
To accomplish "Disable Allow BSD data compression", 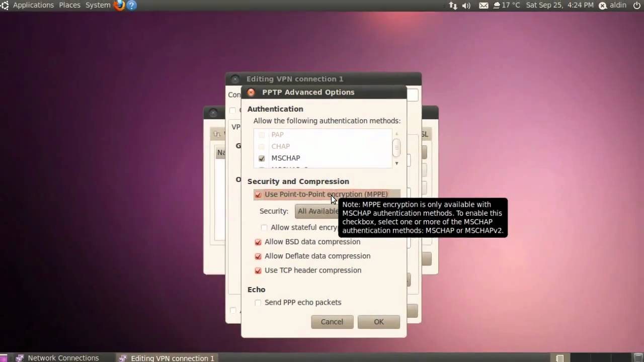I will (x=258, y=242).
